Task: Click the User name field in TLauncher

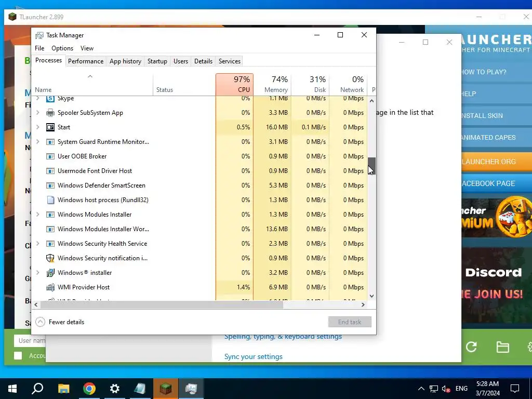Action: click(x=30, y=341)
